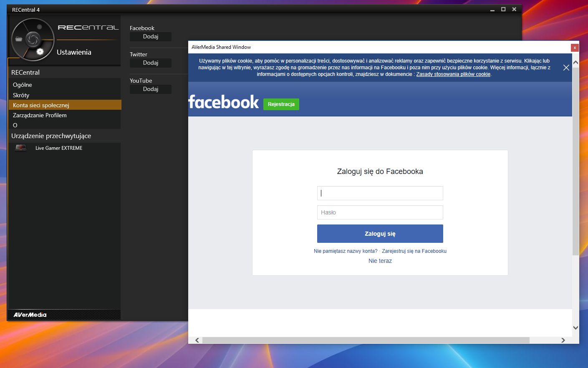588x368 pixels.
Task: Open the Zasady stosowania plików cookie link
Action: 453,74
